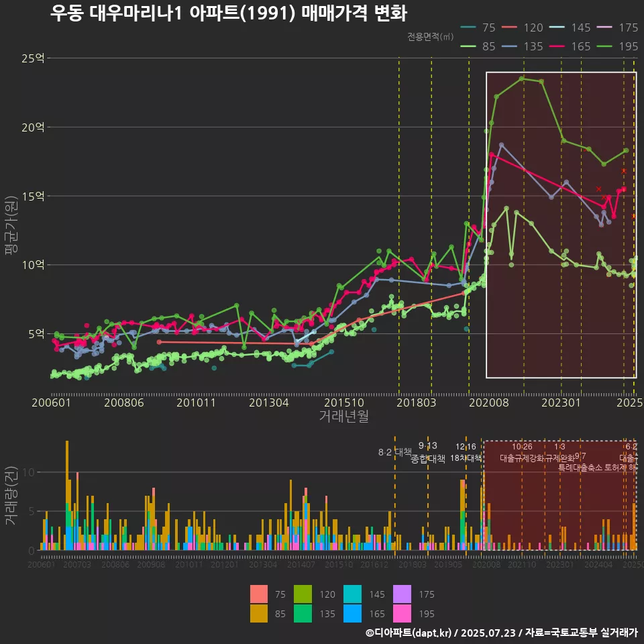Viewport: 644px width, 644px height.
Task: Click 201905 on the volume chart x-axis
Action: coord(448,565)
